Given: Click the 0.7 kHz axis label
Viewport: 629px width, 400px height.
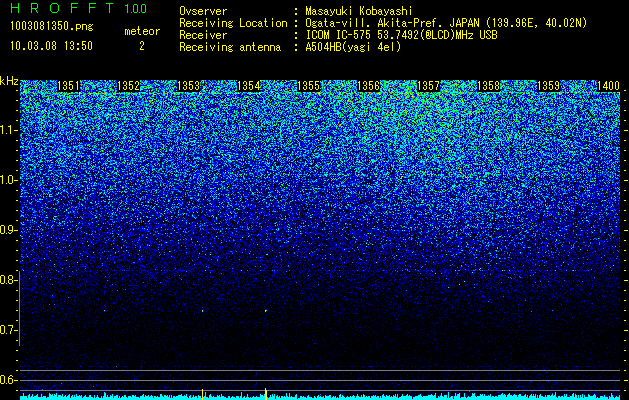Looking at the screenshot, I should [7, 330].
